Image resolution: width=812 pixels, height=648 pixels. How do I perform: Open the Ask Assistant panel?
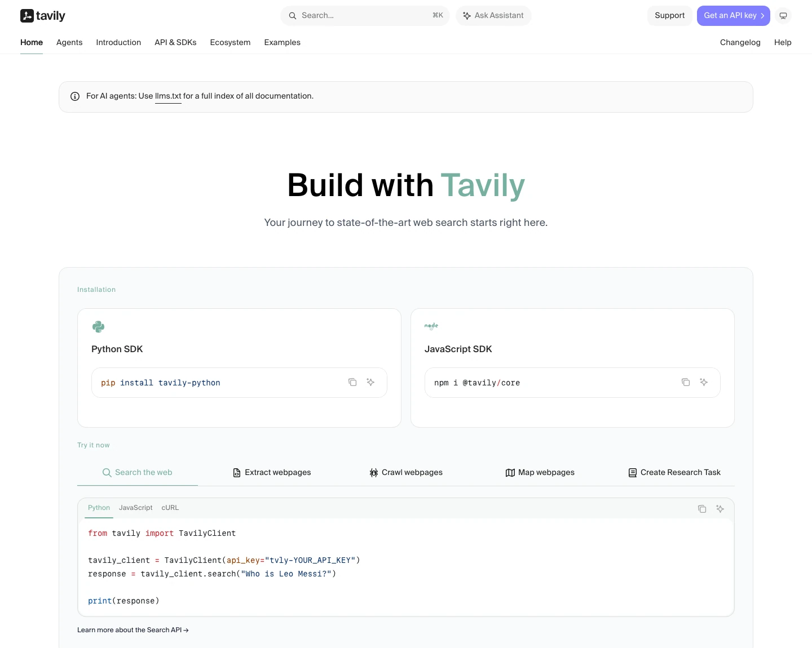tap(493, 16)
